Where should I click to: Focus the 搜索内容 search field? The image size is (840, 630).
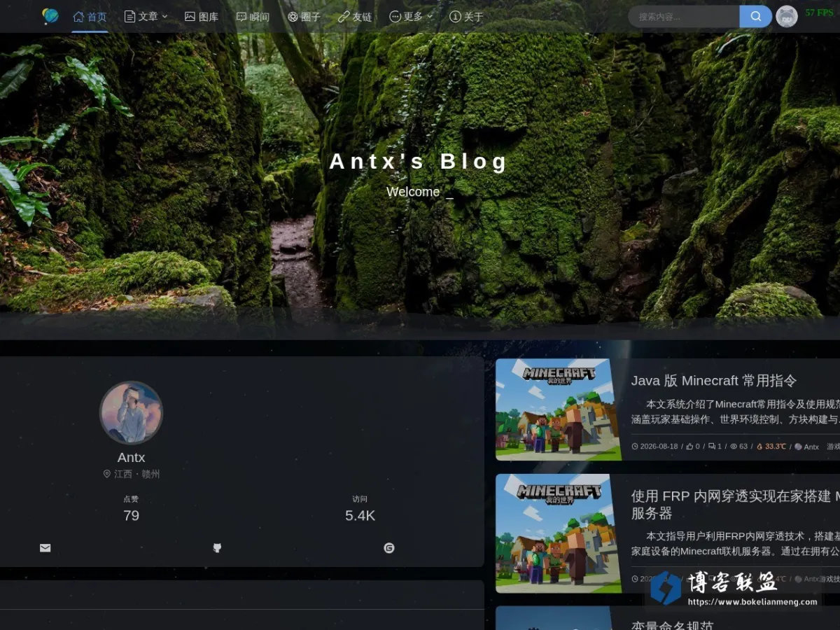tap(684, 16)
